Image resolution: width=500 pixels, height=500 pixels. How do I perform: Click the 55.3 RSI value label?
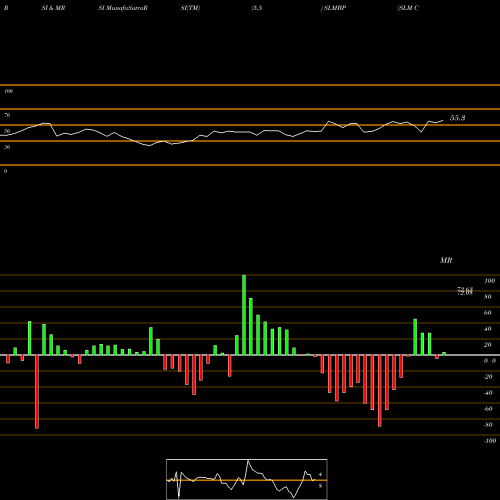[457, 118]
